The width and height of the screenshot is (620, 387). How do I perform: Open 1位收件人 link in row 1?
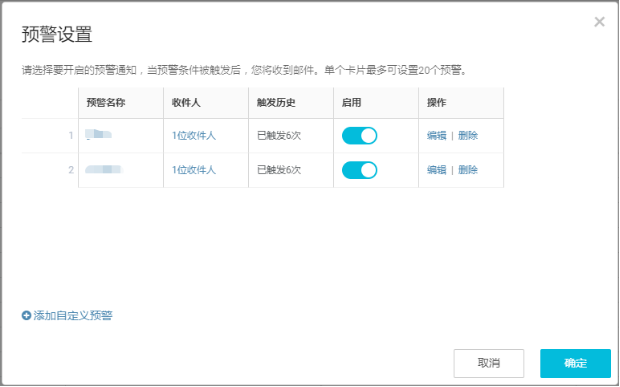pyautogui.click(x=194, y=136)
